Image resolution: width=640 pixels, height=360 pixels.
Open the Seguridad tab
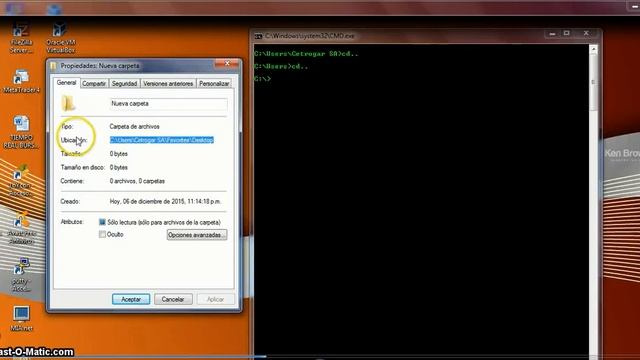[124, 83]
